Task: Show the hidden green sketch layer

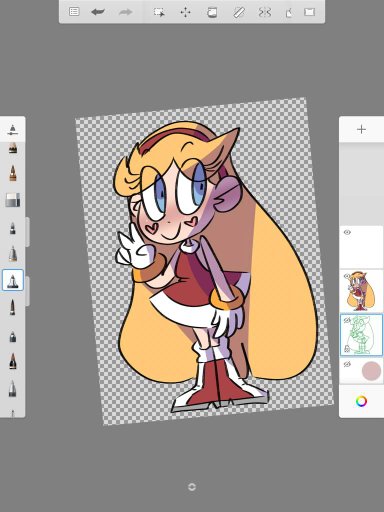Action: pos(347,320)
